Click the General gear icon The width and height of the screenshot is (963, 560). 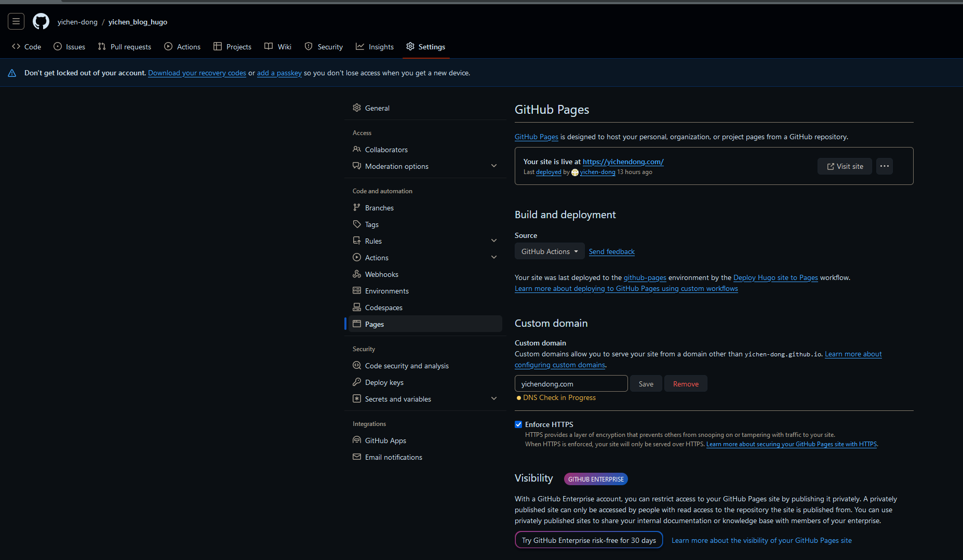pyautogui.click(x=357, y=108)
